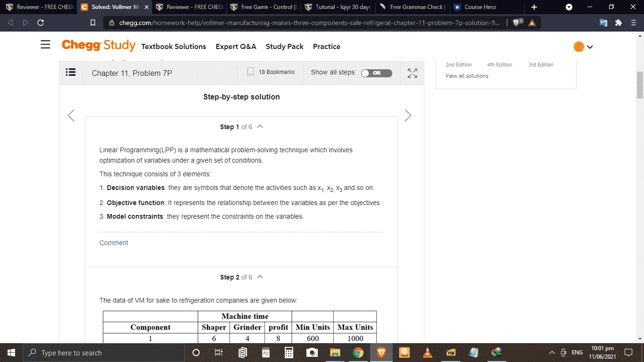Viewport: 644px width, 362px height.
Task: Switch to first Reviewer - FREE CHEGG tab
Action: coord(39,7)
